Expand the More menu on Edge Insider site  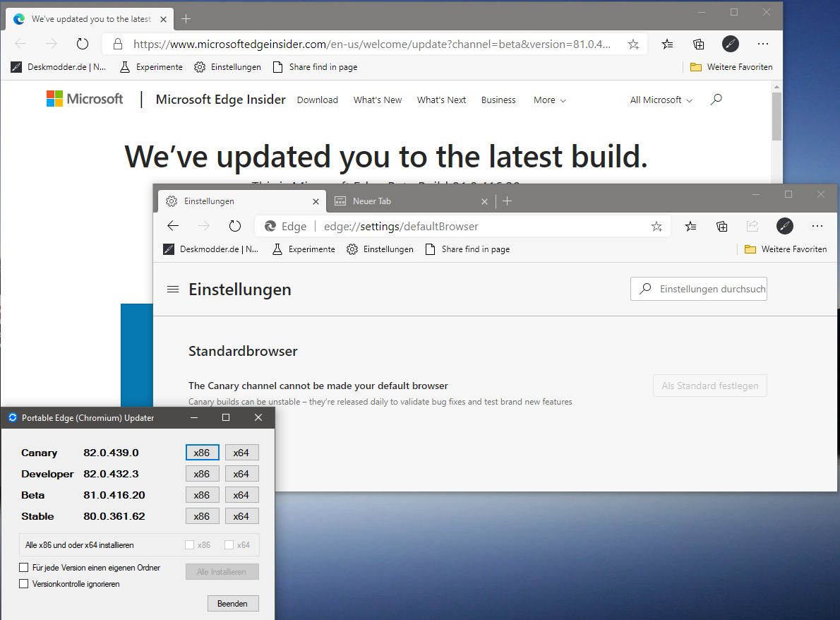[550, 100]
